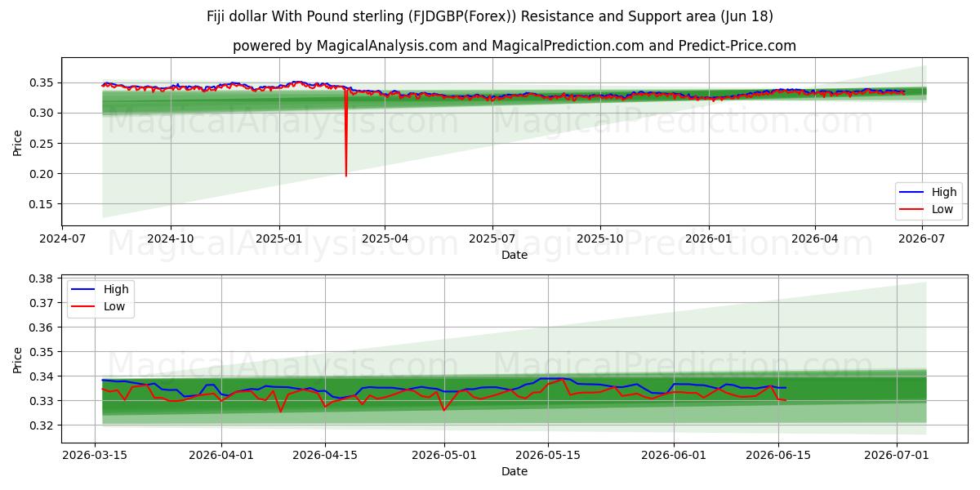Click the '0.37' price label on bottom chart
This screenshot has width=980, height=490.
click(42, 303)
